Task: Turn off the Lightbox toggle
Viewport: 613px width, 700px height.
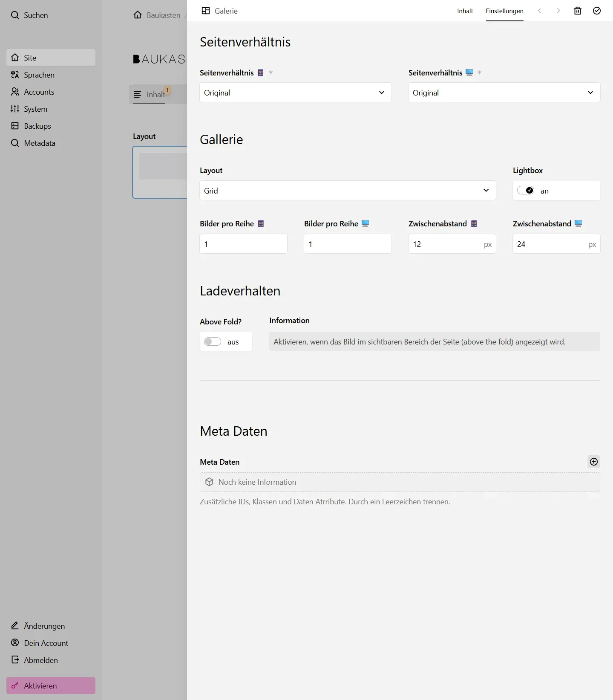Action: 526,191
